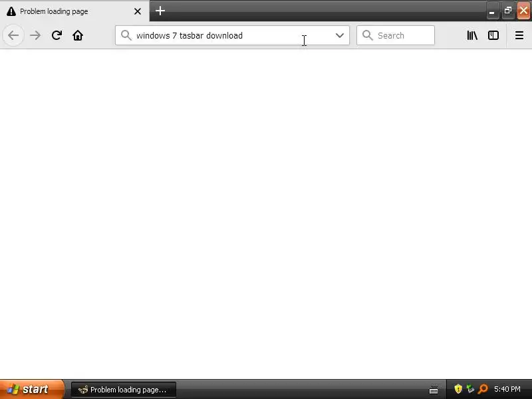Screen dimensions: 532x399
Task: Restore down the browser window
Action: click(x=507, y=11)
